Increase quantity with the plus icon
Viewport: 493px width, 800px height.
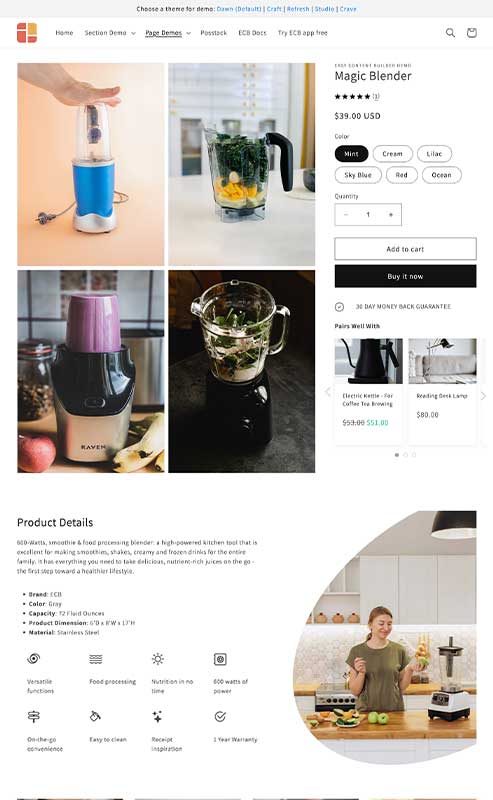click(x=391, y=215)
